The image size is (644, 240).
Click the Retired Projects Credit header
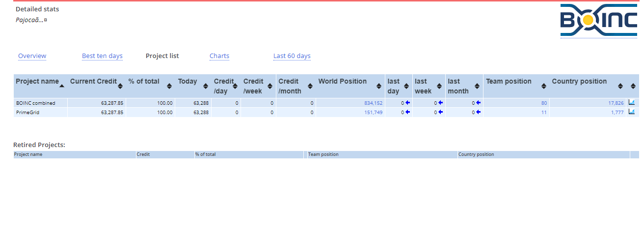[x=143, y=154]
